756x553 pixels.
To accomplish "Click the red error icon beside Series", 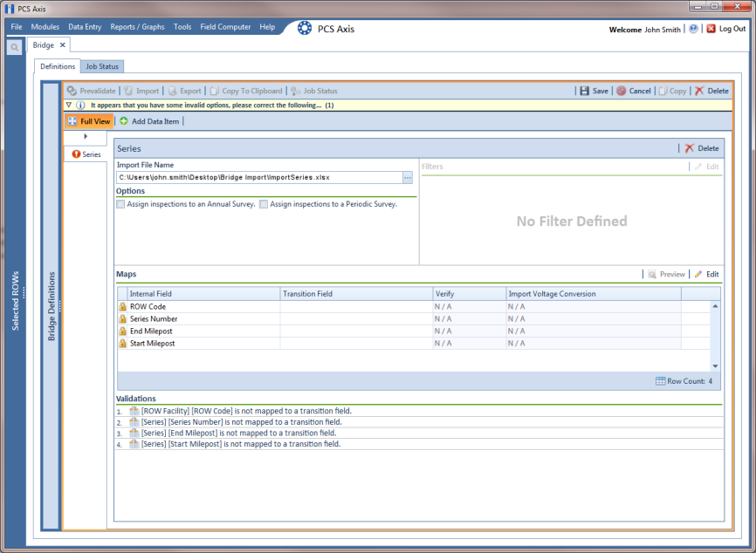I will coord(76,154).
